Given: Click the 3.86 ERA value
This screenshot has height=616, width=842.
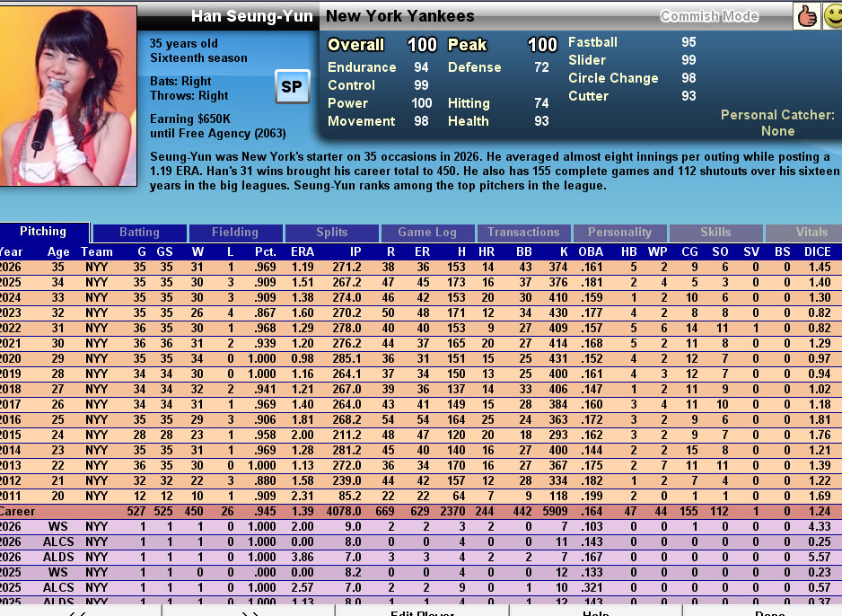Looking at the screenshot, I should 303,558.
